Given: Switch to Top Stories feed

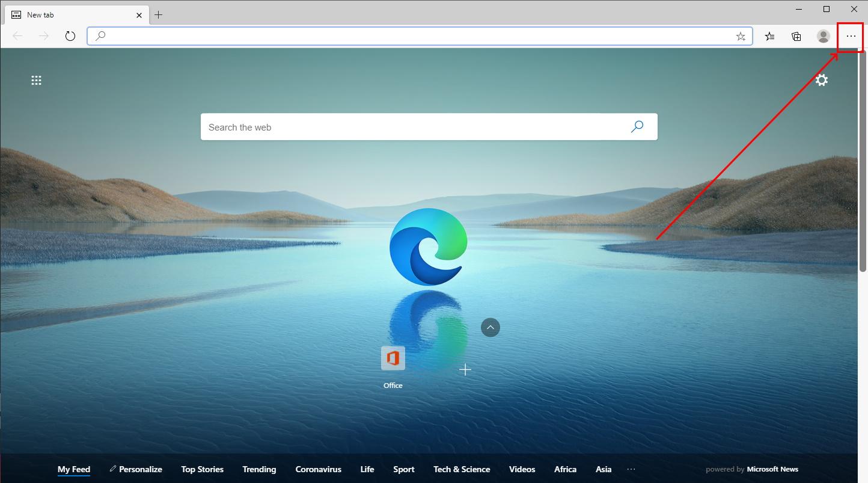Looking at the screenshot, I should [202, 469].
